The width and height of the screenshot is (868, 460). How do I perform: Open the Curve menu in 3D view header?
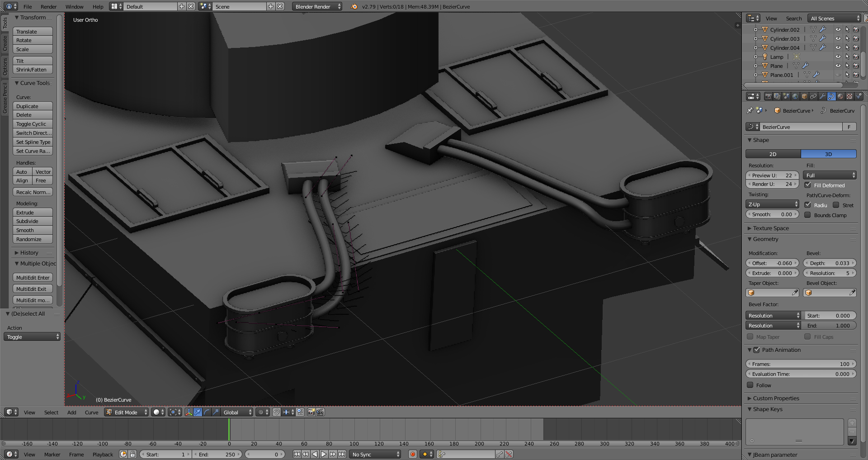click(x=91, y=413)
